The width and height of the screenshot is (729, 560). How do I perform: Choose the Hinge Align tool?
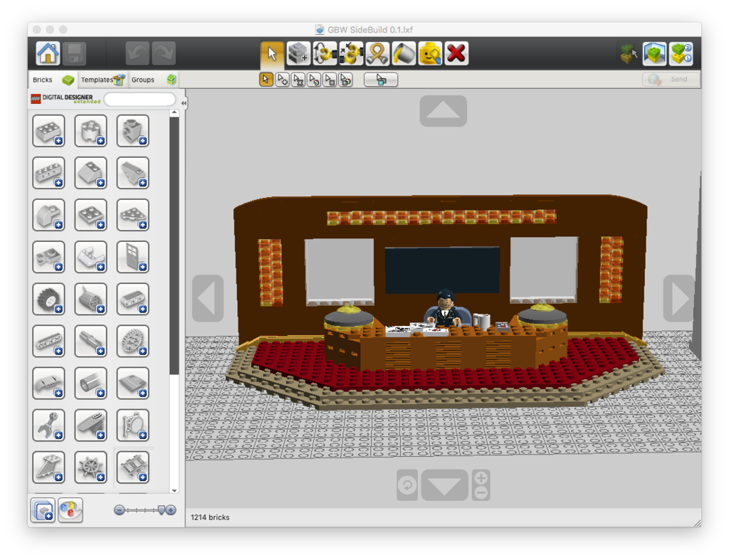[351, 53]
